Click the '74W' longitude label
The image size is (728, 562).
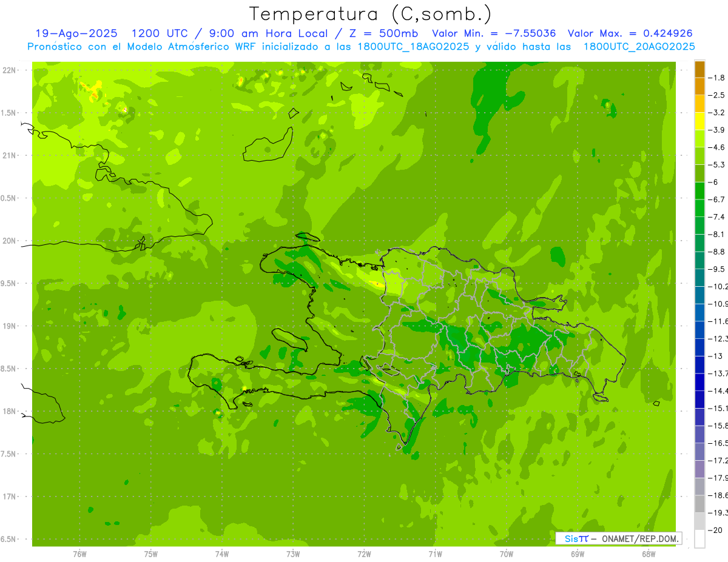pos(222,554)
